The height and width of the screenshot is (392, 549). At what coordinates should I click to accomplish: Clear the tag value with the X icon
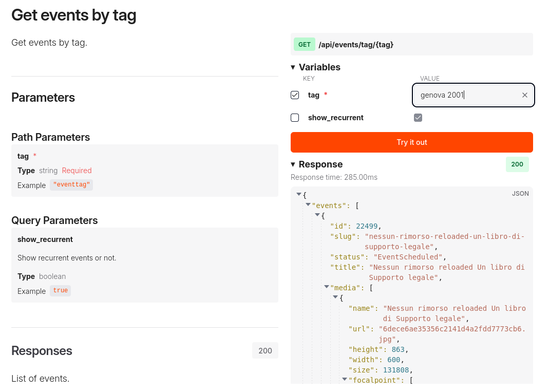click(524, 95)
